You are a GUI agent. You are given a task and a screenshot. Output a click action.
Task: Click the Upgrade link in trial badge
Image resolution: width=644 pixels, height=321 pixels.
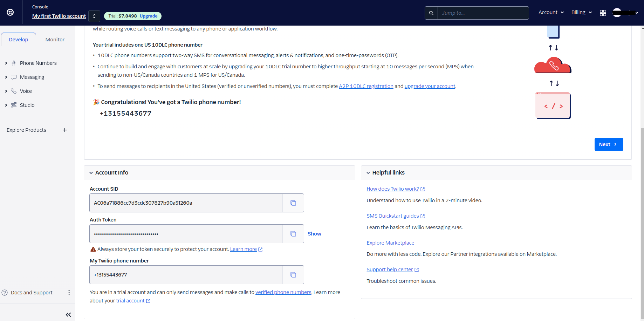pos(149,16)
